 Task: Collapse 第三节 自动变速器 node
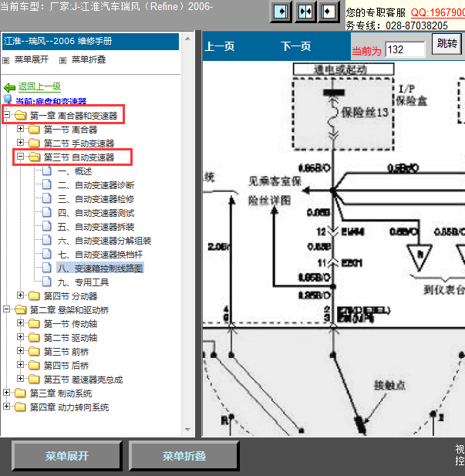coord(20,157)
